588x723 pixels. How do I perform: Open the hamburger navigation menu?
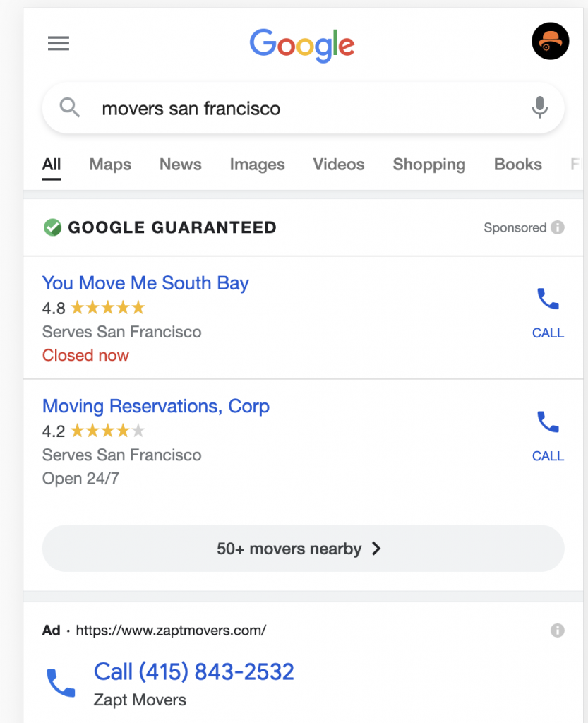[x=59, y=43]
